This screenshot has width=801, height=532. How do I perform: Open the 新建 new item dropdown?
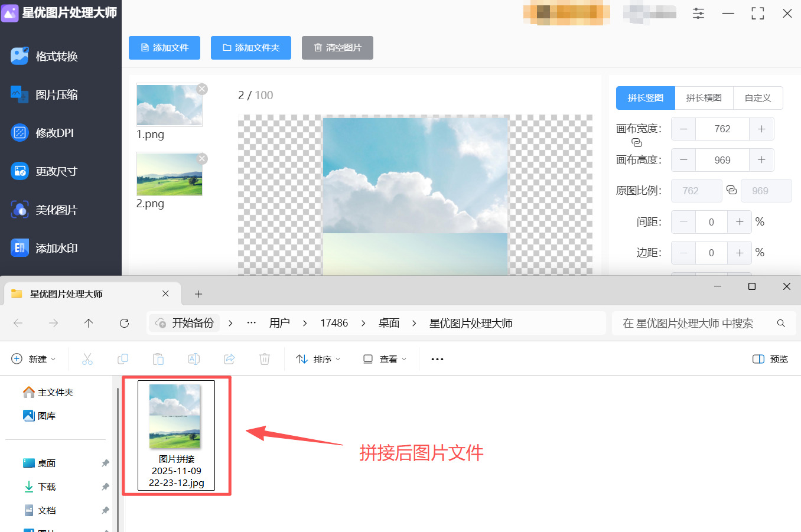click(34, 359)
